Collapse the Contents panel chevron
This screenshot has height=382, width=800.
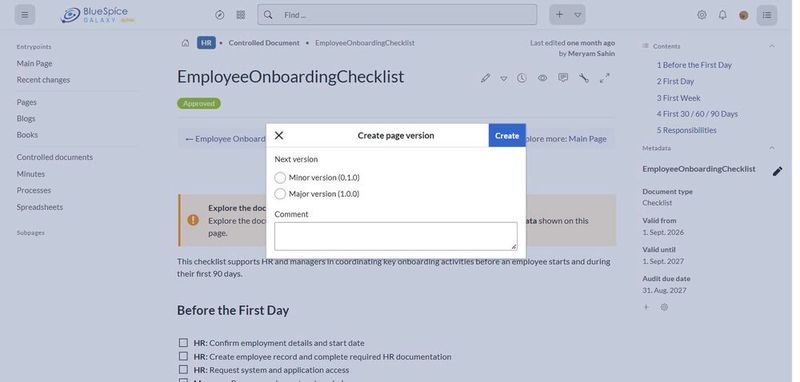[x=772, y=46]
